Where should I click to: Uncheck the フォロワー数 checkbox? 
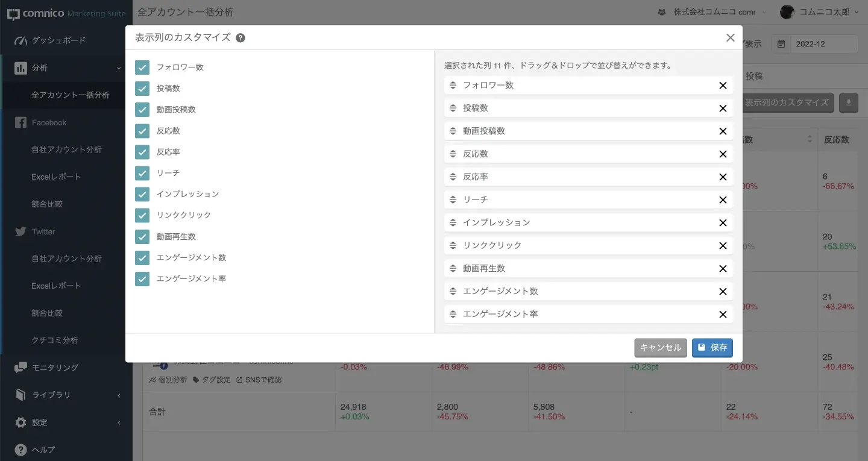tap(142, 67)
